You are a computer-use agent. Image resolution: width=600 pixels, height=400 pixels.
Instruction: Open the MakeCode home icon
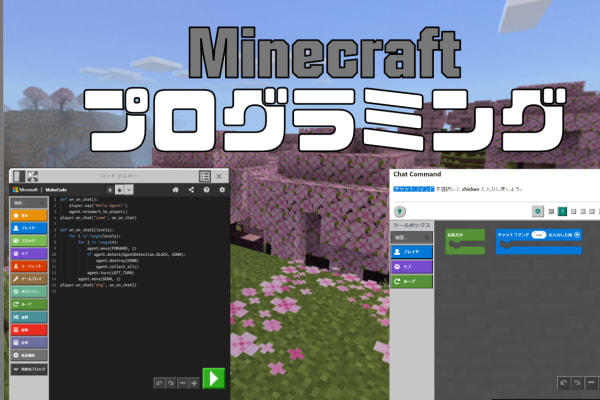(x=176, y=190)
